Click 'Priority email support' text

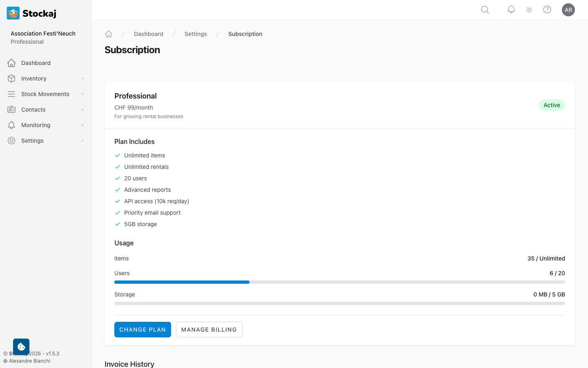pos(152,213)
